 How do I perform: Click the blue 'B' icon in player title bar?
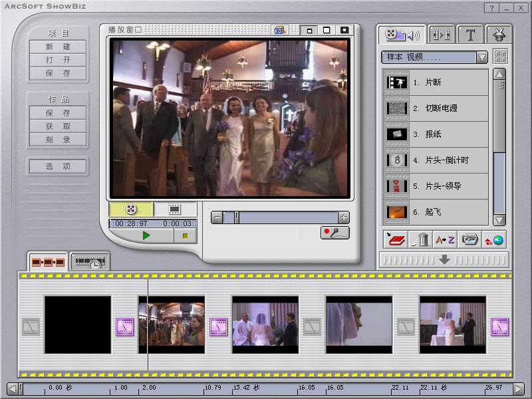click(279, 31)
